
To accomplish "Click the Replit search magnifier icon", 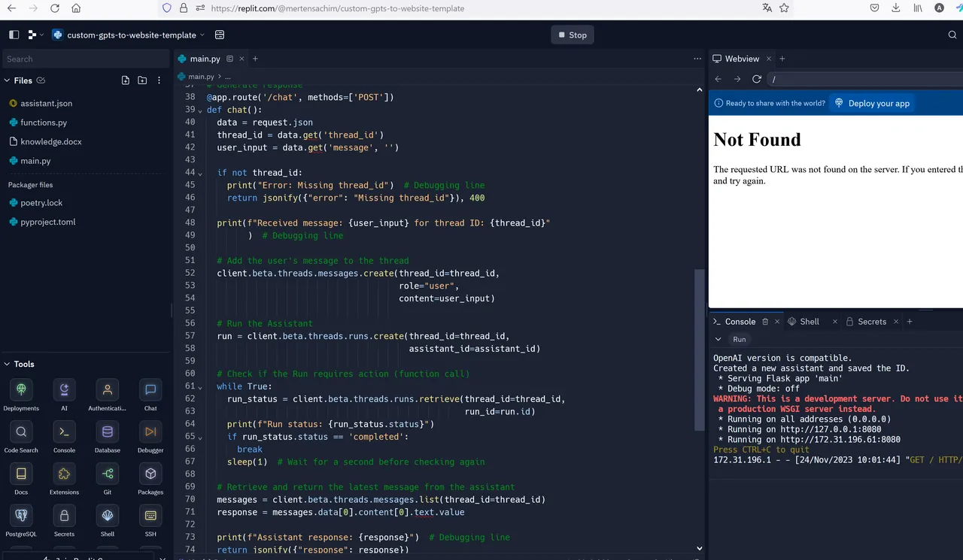I will point(952,35).
